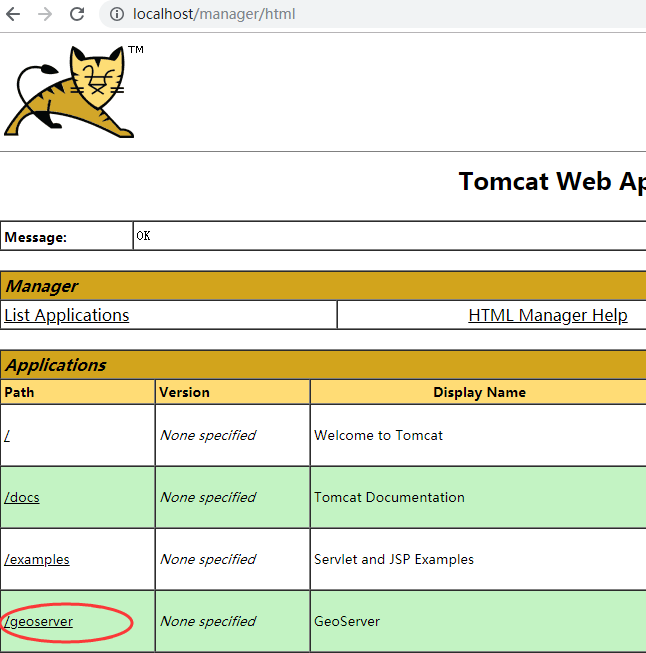This screenshot has height=653, width=646.
Task: Click None specified in the /docs row
Action: tap(207, 498)
